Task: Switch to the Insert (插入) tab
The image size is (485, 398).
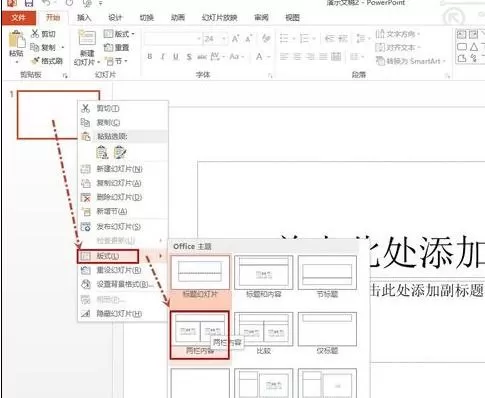Action: tap(84, 18)
